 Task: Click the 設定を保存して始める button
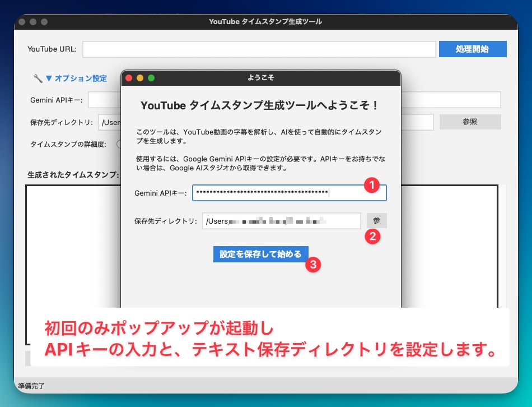(261, 253)
